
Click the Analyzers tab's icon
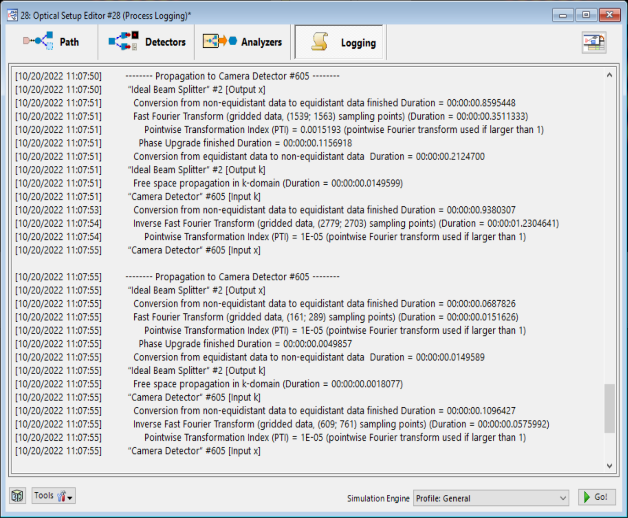click(219, 42)
